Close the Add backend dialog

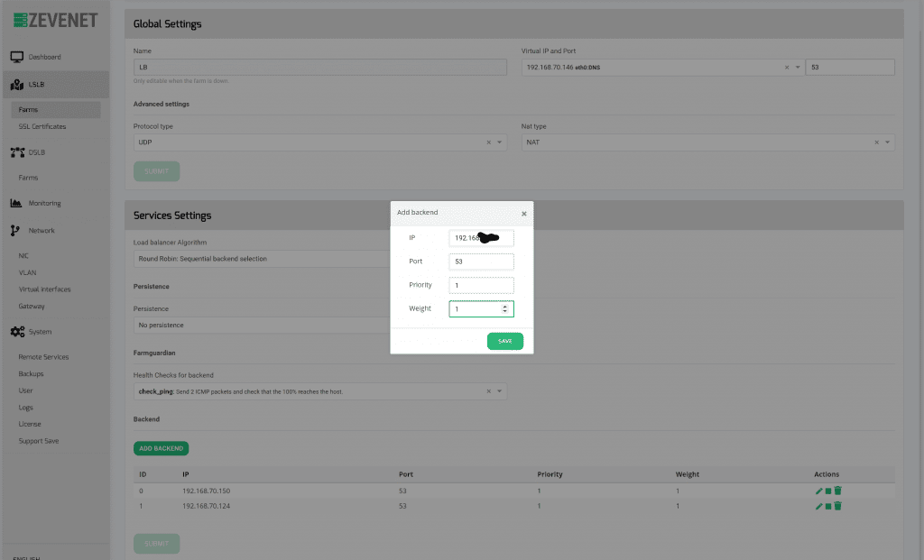(523, 214)
